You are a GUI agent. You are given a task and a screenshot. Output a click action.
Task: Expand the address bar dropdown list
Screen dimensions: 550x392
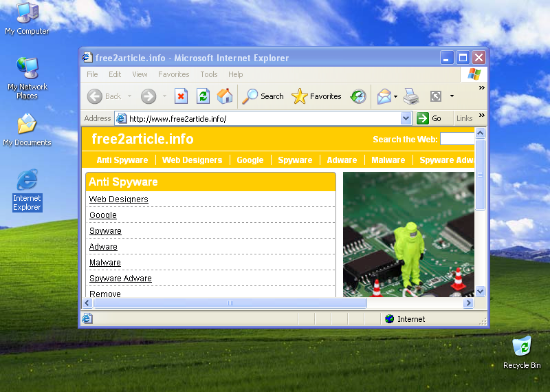406,118
